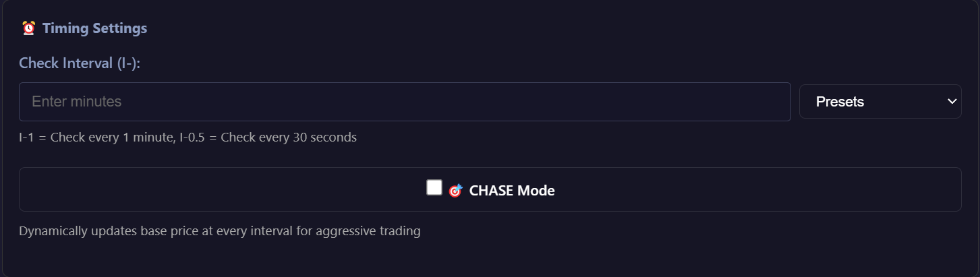Tick the white square box before CHASE Mode
980x277 pixels.
(434, 188)
